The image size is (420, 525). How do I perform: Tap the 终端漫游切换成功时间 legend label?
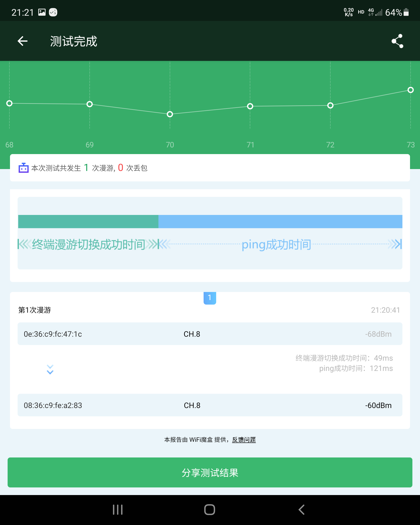pyautogui.click(x=89, y=244)
